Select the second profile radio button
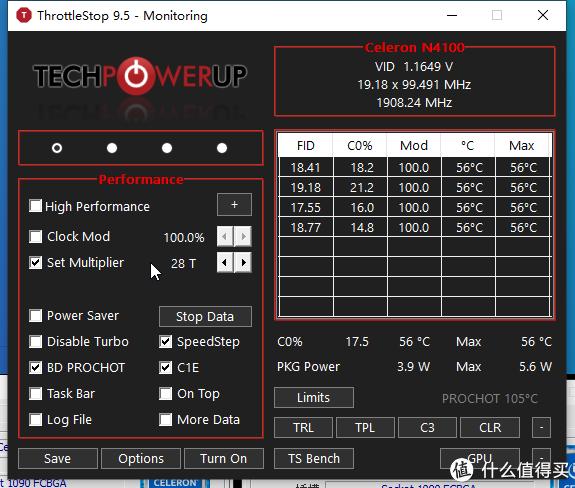The image size is (575, 488). tap(112, 148)
